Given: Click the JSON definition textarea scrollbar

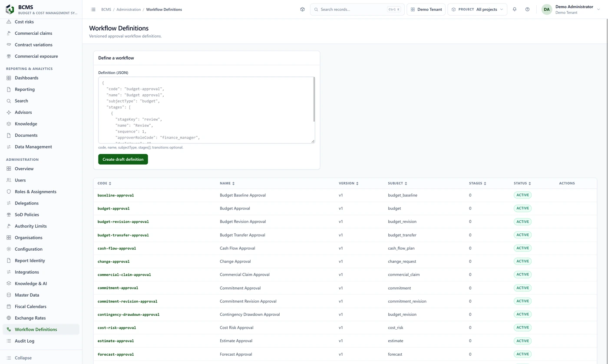Looking at the screenshot, I should 314,99.
